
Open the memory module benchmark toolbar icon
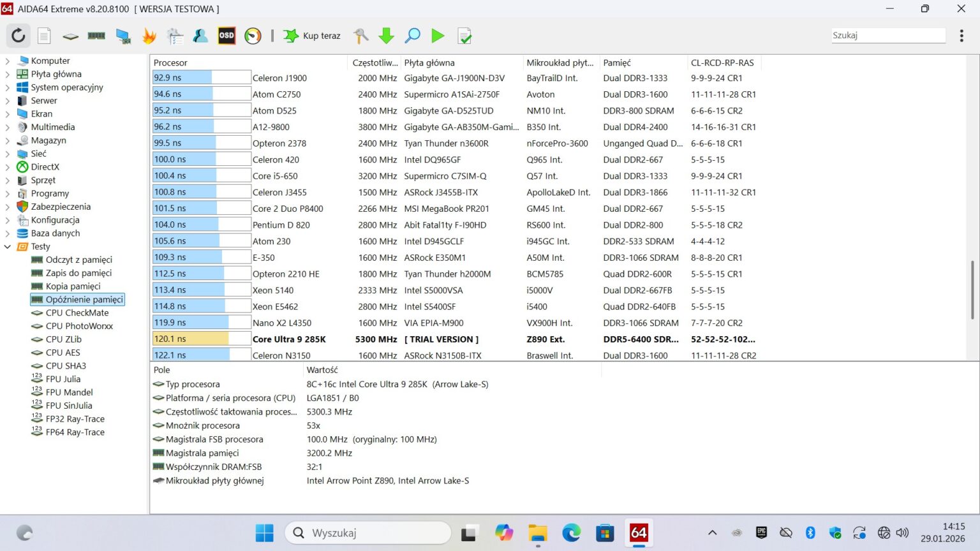tap(96, 36)
